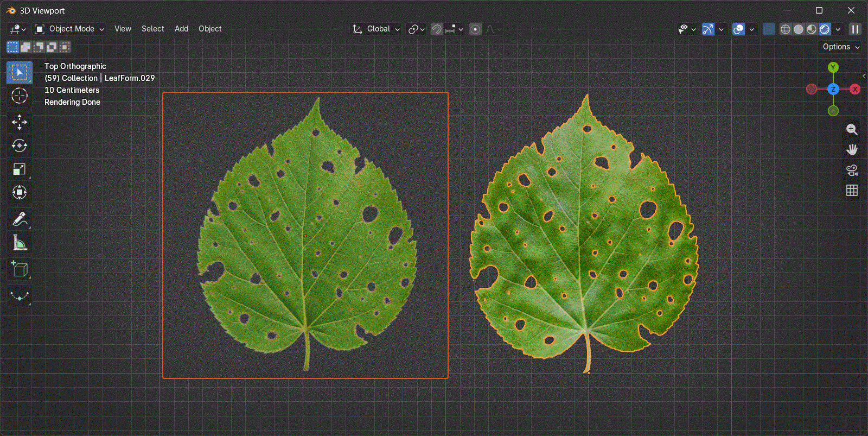Switch to Solid viewport shading

(x=799, y=29)
